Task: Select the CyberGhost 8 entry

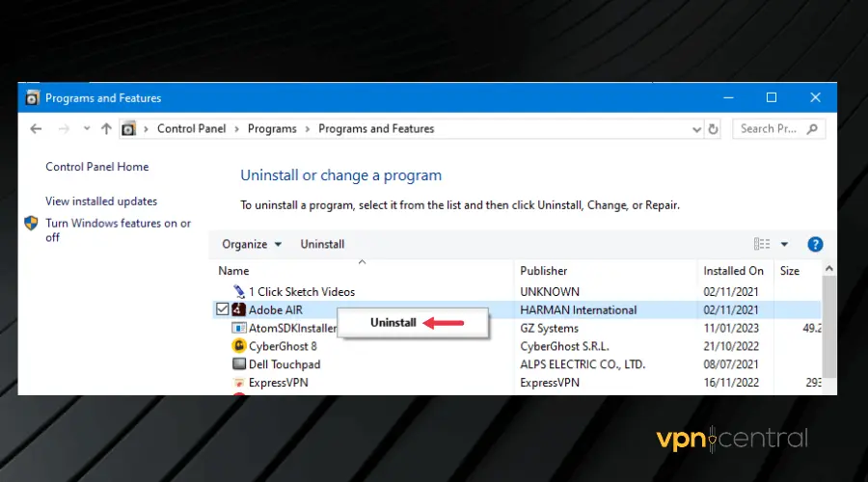Action: 283,346
